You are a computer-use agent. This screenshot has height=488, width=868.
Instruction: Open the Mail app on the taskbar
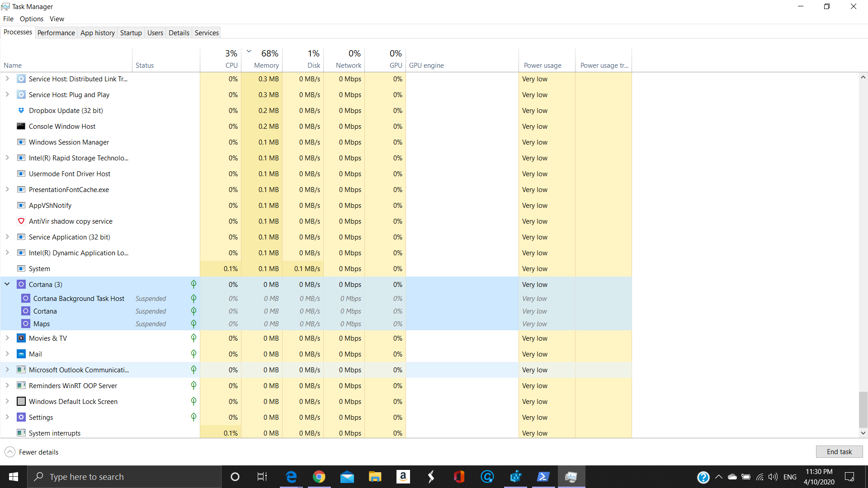tap(347, 477)
